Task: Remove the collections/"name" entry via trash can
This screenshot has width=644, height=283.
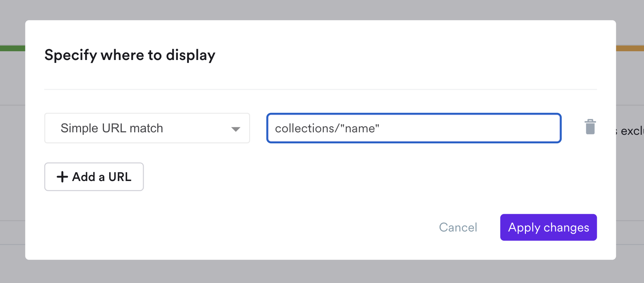Action: (x=590, y=127)
